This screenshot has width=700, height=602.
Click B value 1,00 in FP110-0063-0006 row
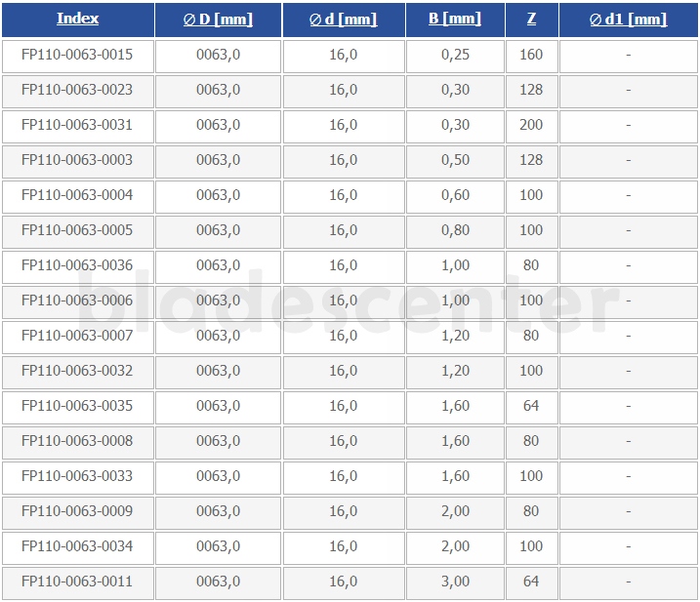pos(455,302)
